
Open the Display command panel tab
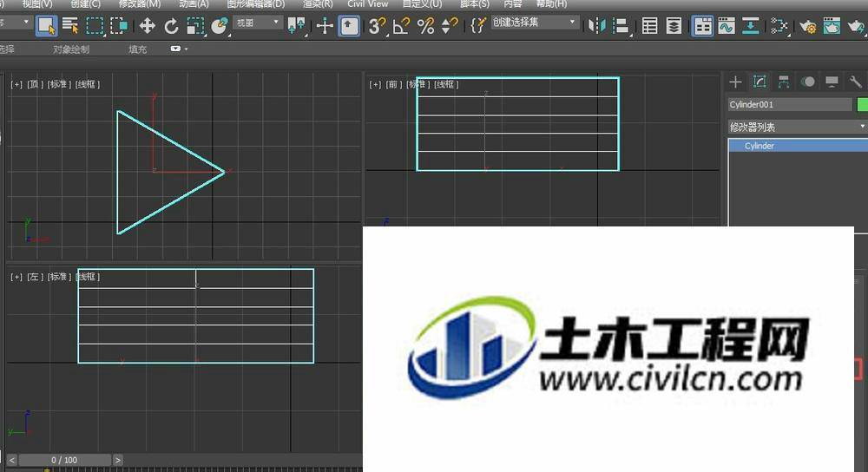[832, 82]
